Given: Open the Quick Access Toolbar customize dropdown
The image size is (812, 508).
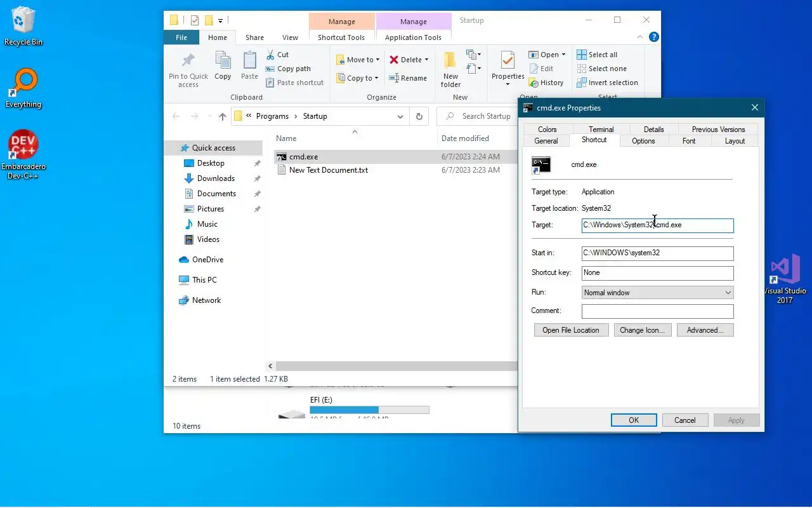Looking at the screenshot, I should 221,20.
